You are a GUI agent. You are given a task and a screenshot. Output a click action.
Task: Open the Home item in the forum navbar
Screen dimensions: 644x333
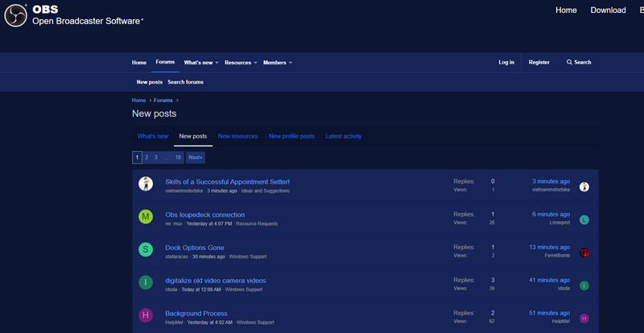point(138,63)
